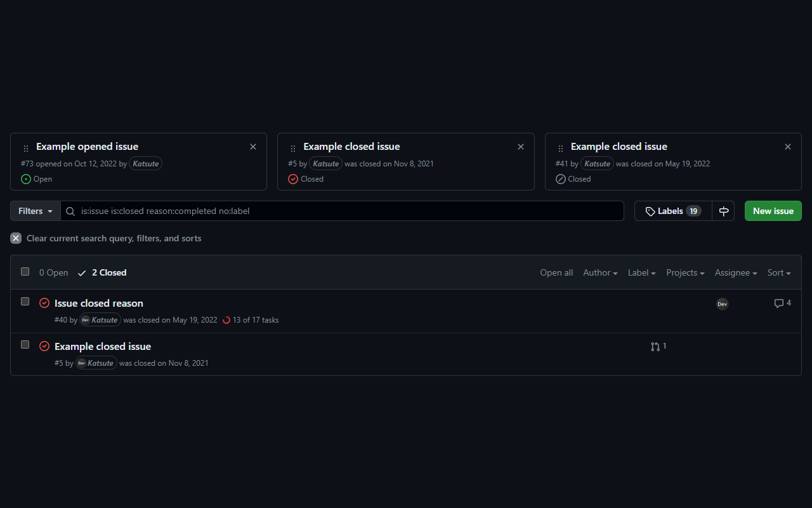The width and height of the screenshot is (812, 508).
Task: Click the search magnifier icon in filter bar
Action: (70, 211)
